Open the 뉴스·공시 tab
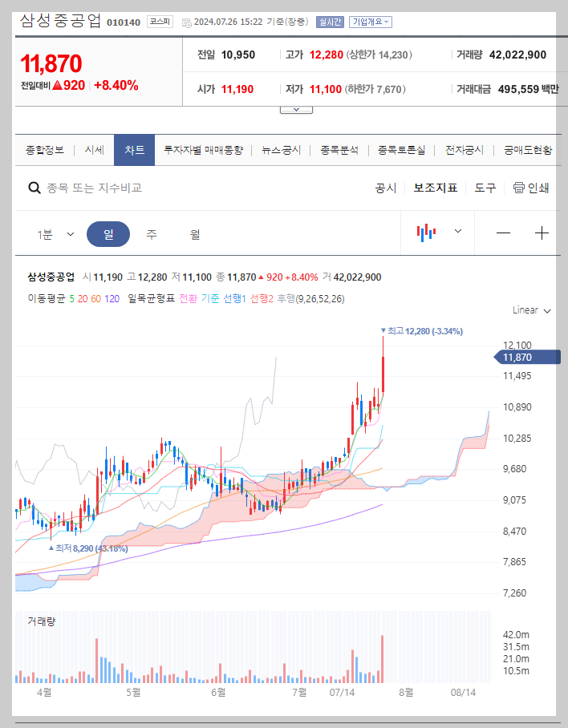The width and height of the screenshot is (568, 728). pyautogui.click(x=281, y=150)
